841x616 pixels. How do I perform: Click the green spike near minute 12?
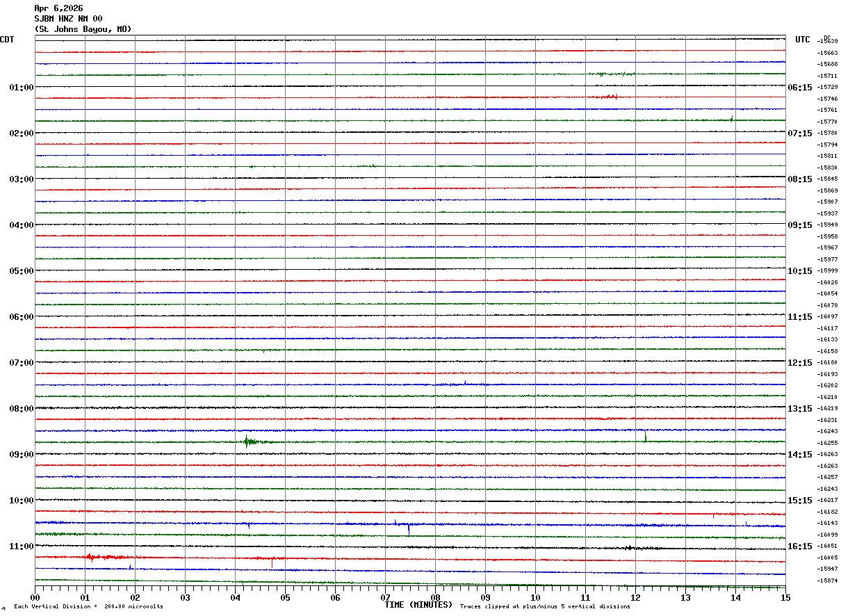tap(645, 437)
